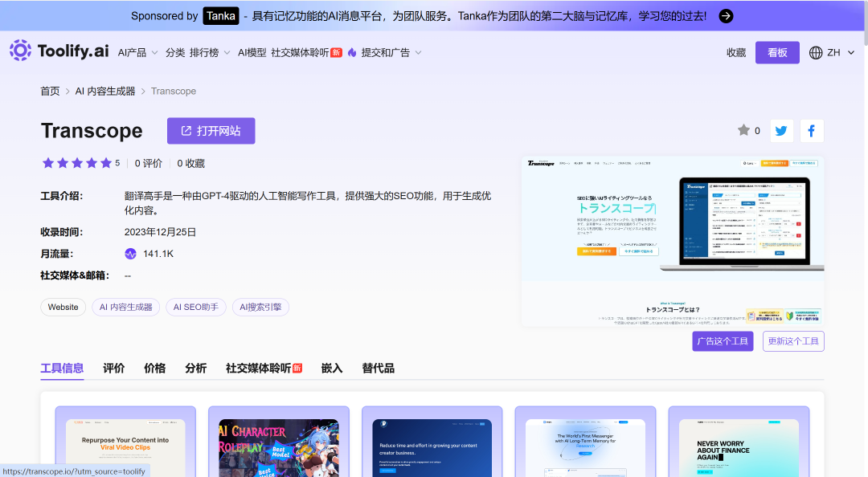This screenshot has width=868, height=477.
Task: Open the Transcope website preview thumbnail
Action: coord(673,241)
